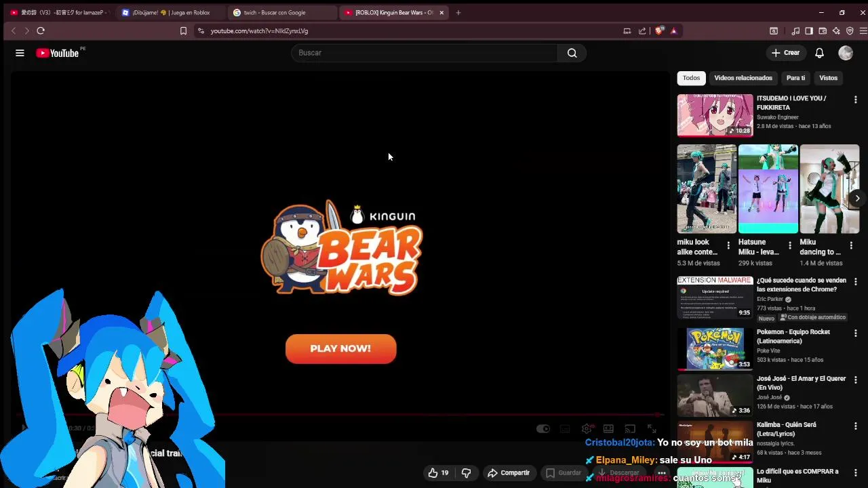Viewport: 868px width, 488px height.
Task: Select the 'Vistos' filter chip
Action: (828, 78)
